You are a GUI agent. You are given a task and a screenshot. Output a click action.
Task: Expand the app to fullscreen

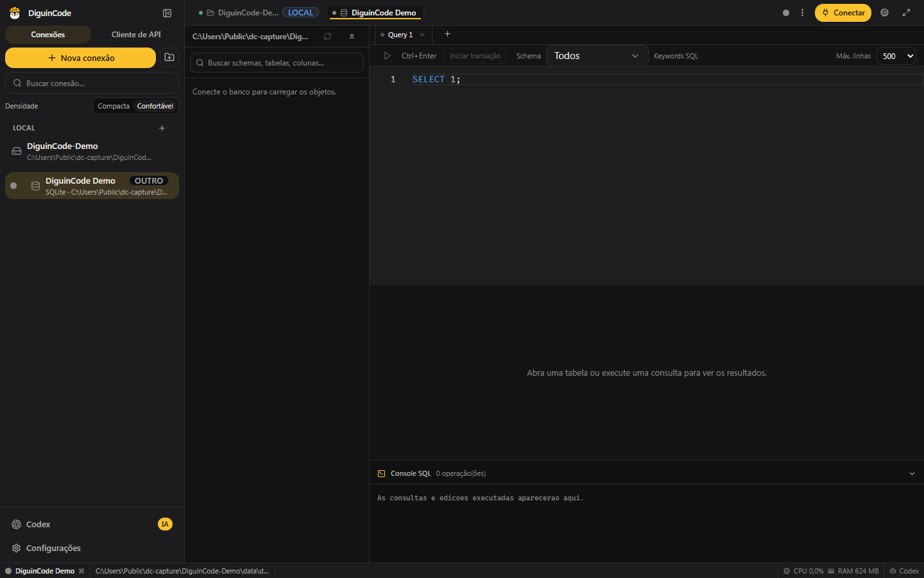(906, 13)
